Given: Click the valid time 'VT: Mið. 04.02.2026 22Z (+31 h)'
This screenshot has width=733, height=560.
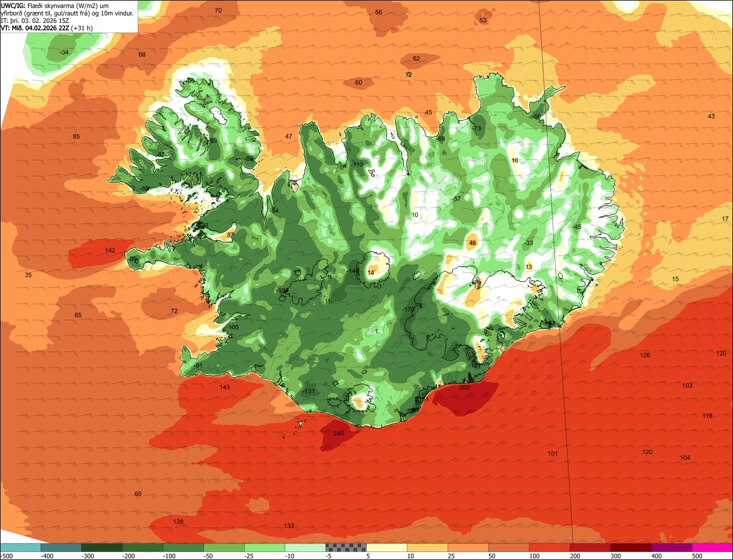Looking at the screenshot, I should (47, 27).
